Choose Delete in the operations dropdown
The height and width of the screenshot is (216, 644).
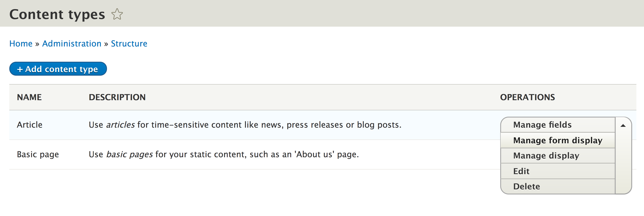coord(526,186)
